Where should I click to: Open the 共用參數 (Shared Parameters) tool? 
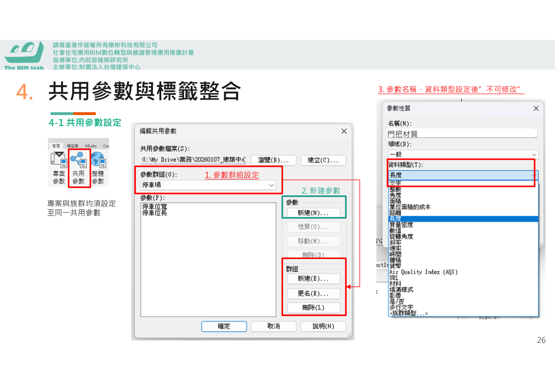pyautogui.click(x=79, y=168)
